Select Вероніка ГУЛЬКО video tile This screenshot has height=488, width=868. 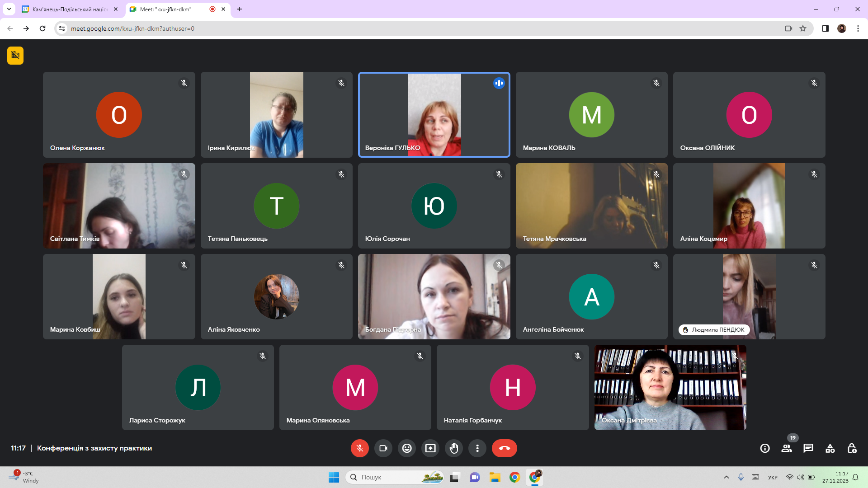pyautogui.click(x=434, y=115)
